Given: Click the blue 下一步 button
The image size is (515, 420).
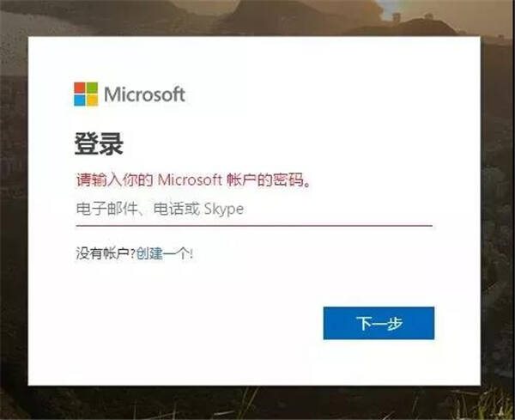Looking at the screenshot, I should pyautogui.click(x=379, y=323).
